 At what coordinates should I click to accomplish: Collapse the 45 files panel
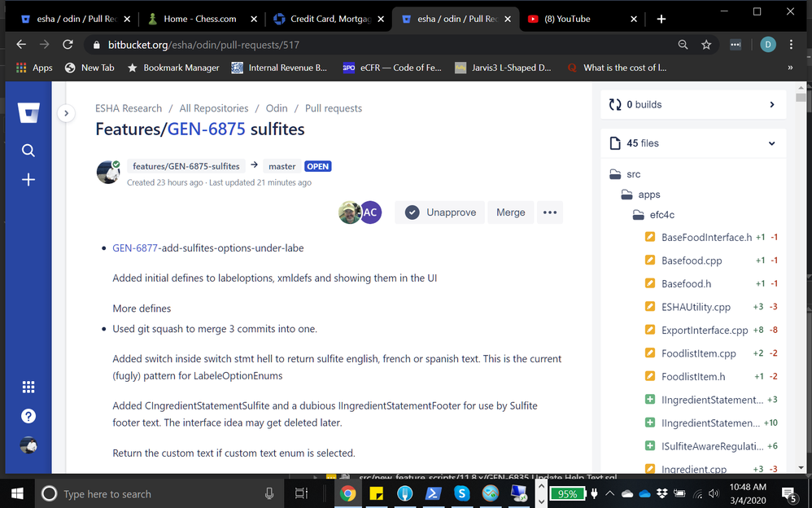click(x=693, y=143)
